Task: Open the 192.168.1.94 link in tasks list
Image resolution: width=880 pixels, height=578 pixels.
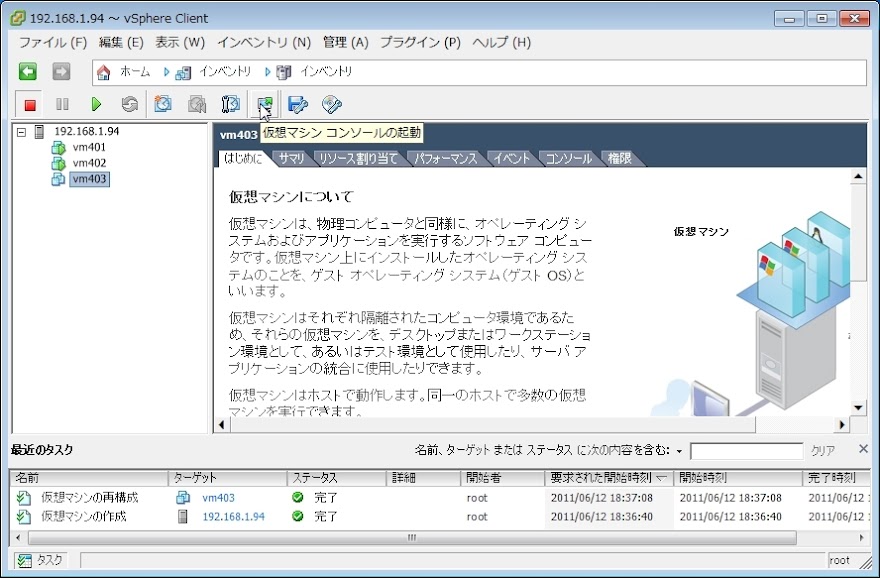Action: tap(233, 517)
